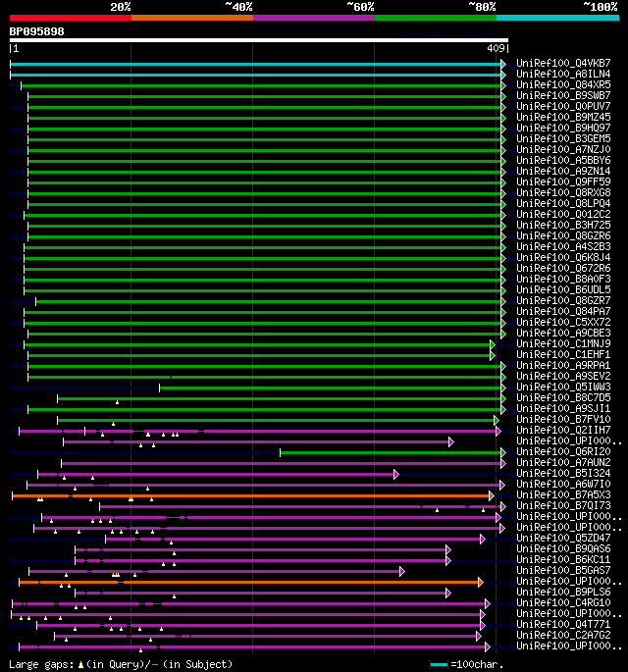Click the UniRef100_Q8RXG8 label
The width and height of the screenshot is (628, 672).
click(x=563, y=192)
